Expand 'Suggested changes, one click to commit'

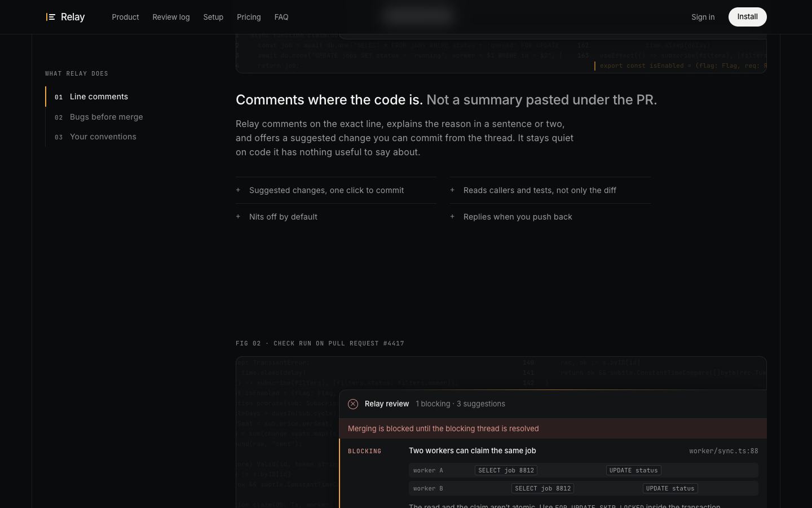point(336,190)
